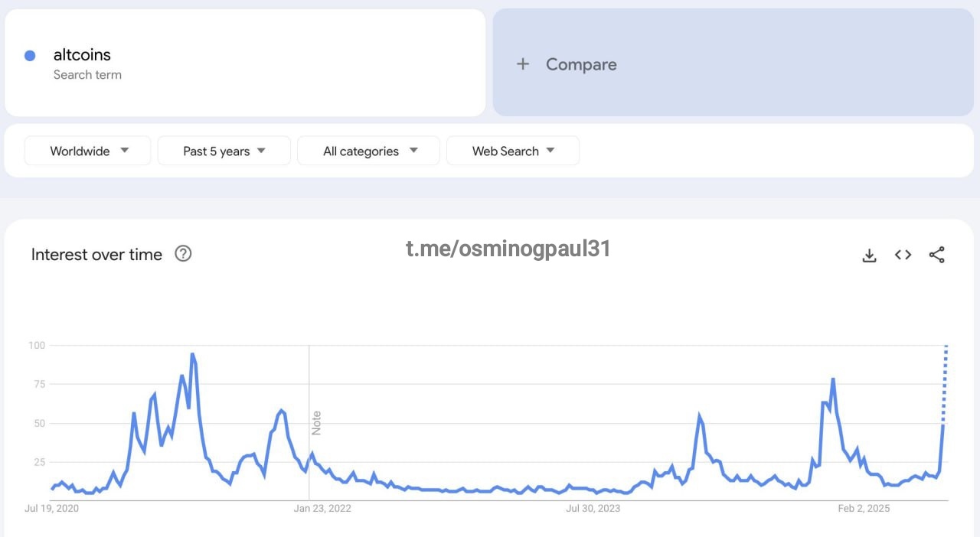The image size is (980, 537).
Task: Open the Interest over time help icon
Action: pyautogui.click(x=183, y=254)
